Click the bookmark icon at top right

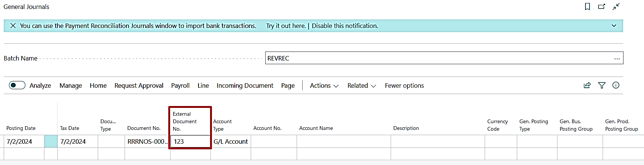(587, 7)
